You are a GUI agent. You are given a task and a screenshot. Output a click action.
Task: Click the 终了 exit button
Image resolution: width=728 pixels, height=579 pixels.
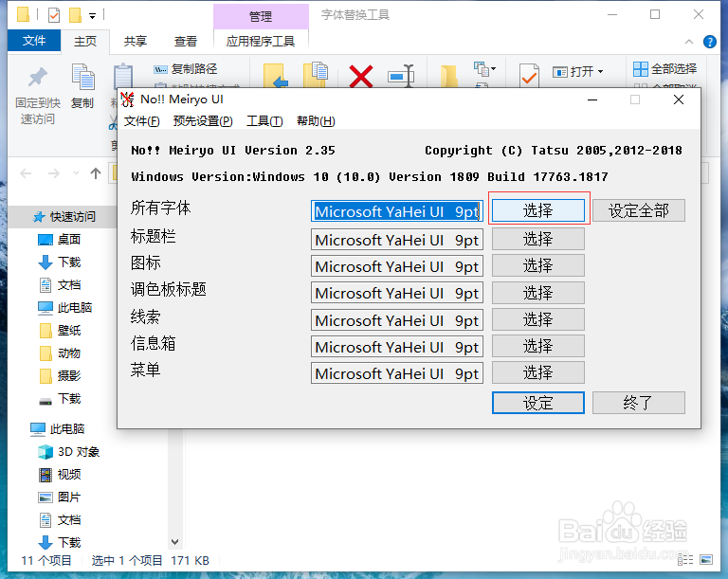coord(638,403)
